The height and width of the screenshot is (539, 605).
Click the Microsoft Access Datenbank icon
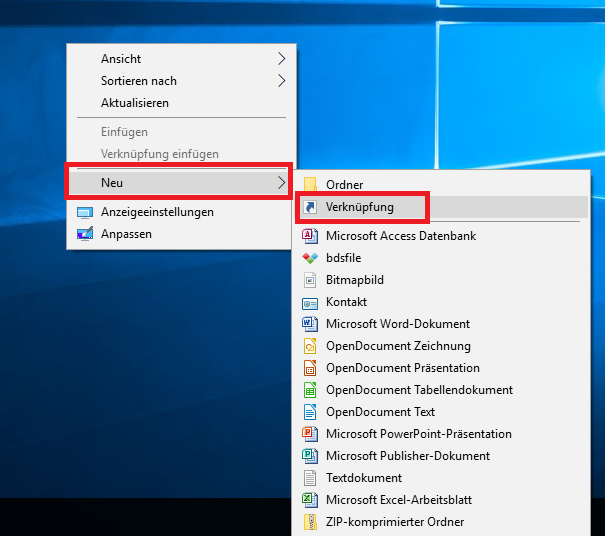310,236
